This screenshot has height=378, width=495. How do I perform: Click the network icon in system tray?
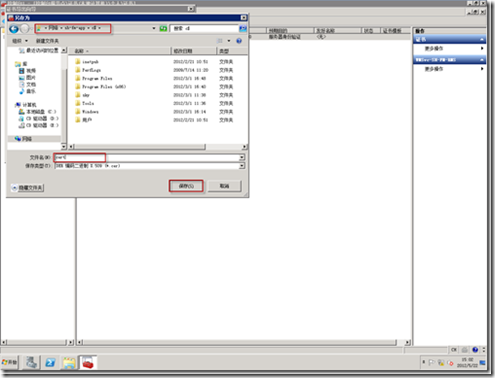[x=441, y=362]
